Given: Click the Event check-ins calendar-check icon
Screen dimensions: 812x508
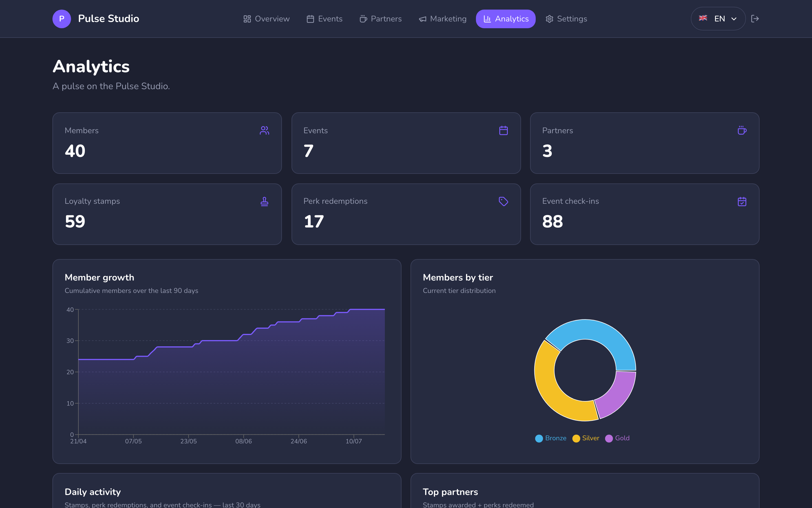Looking at the screenshot, I should tap(742, 201).
